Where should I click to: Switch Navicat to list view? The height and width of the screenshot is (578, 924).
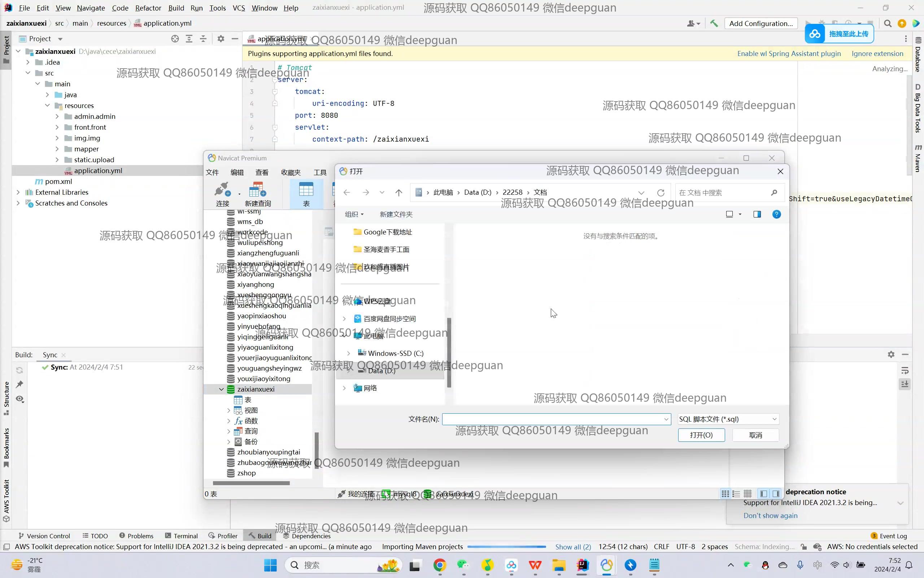(x=736, y=494)
